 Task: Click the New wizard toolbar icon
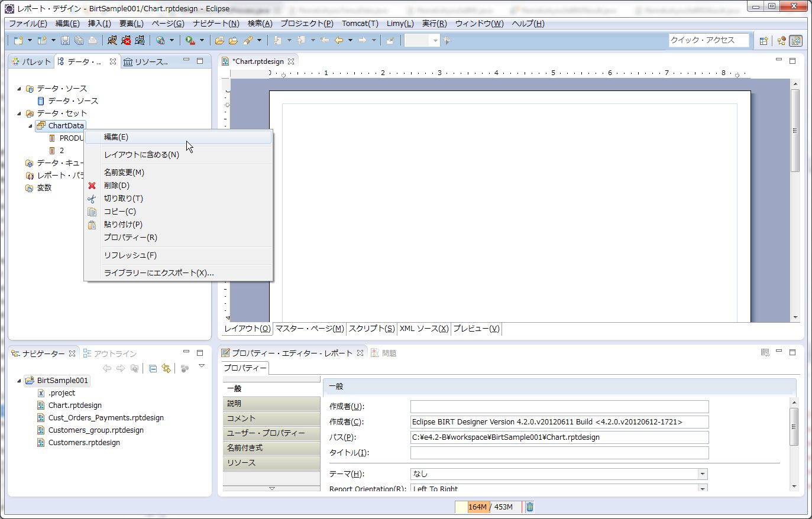coord(18,40)
